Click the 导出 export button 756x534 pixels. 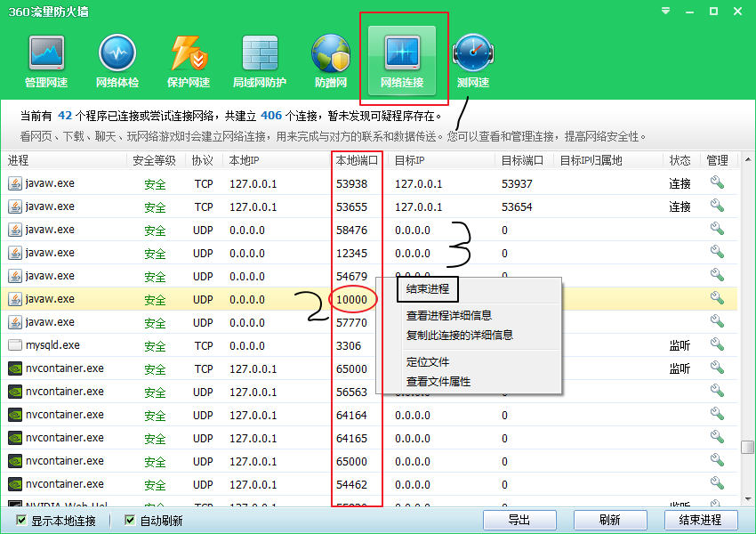tap(519, 520)
